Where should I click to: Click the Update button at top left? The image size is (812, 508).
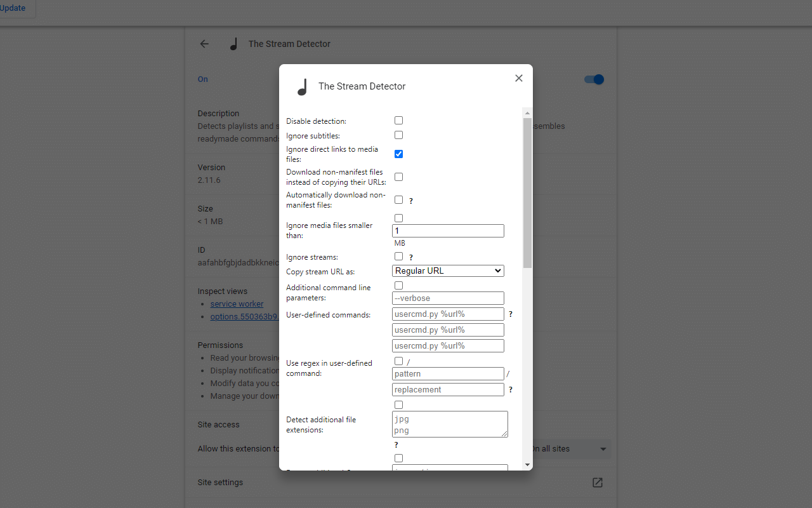coord(13,8)
